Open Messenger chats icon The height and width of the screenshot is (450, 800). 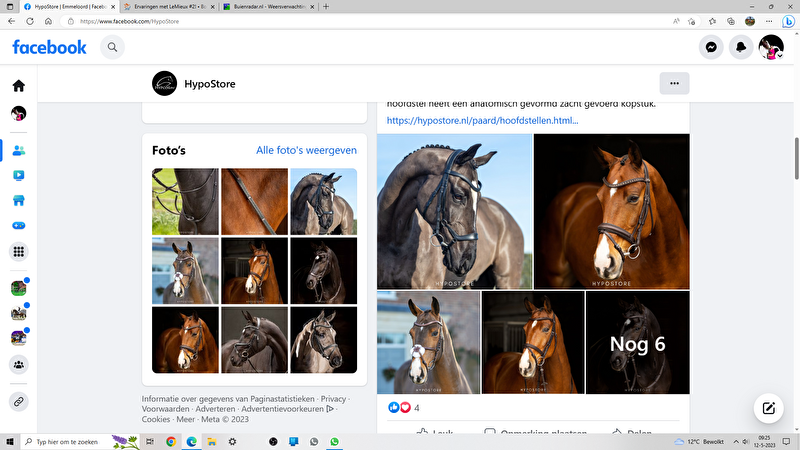coord(711,47)
